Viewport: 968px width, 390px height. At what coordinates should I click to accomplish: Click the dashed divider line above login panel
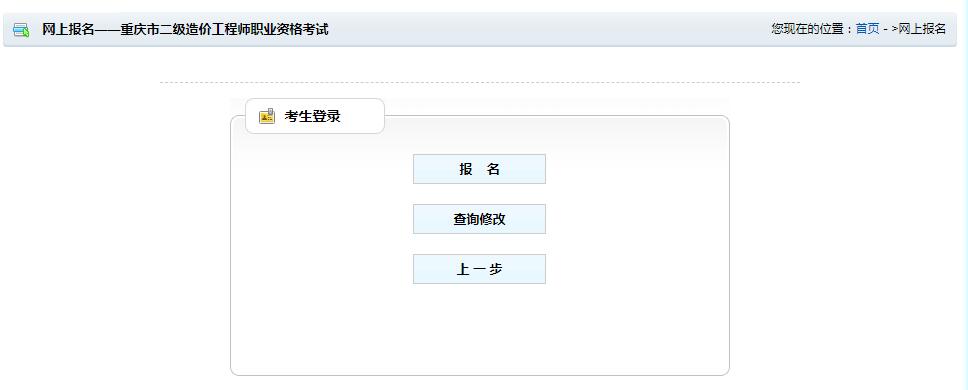480,82
